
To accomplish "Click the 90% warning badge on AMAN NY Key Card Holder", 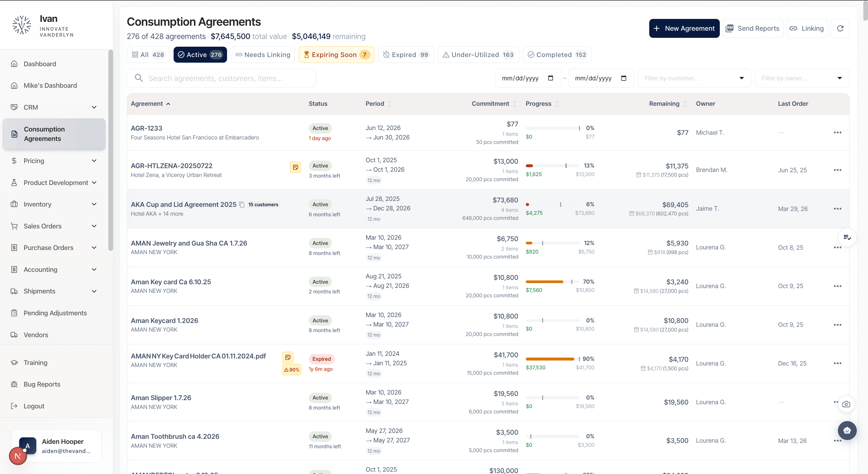I will coord(291,369).
